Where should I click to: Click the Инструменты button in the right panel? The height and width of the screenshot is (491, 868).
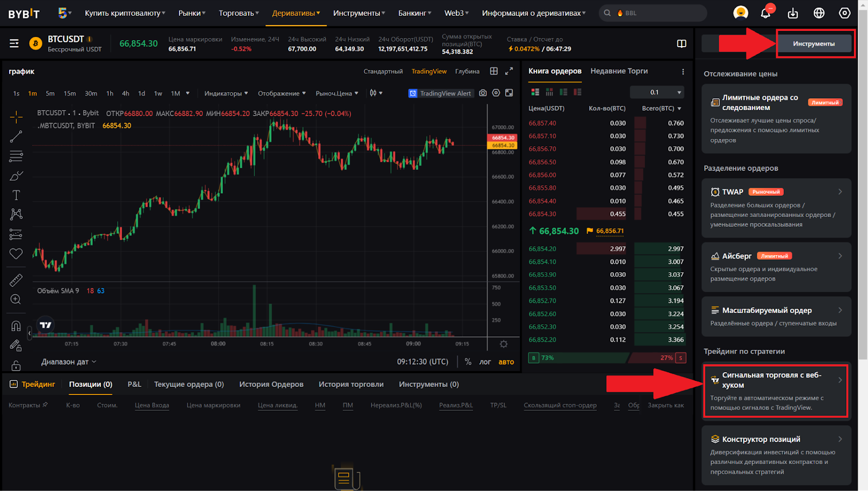[814, 43]
